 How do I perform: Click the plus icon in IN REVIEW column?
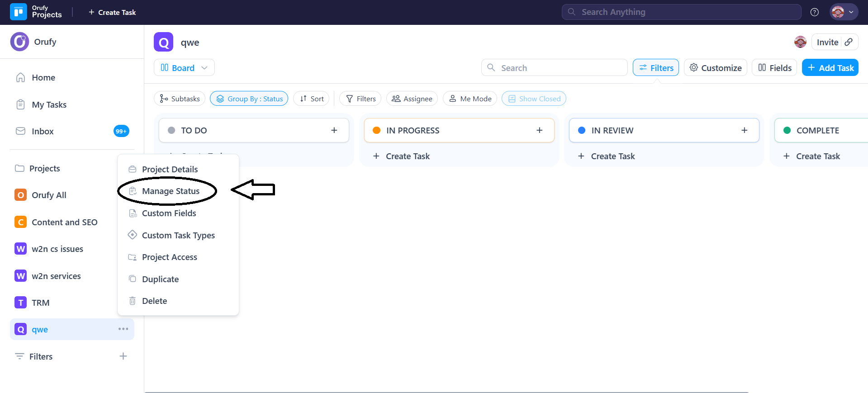744,130
